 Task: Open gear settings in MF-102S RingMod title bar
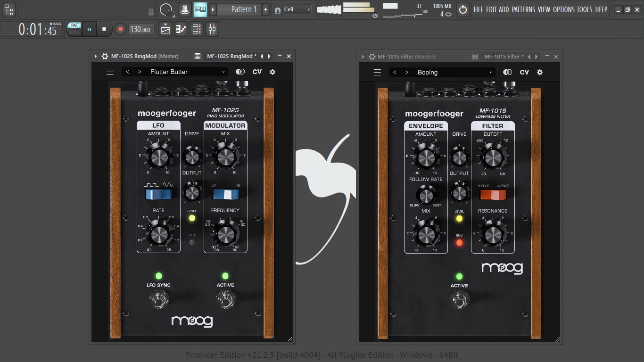(x=105, y=56)
